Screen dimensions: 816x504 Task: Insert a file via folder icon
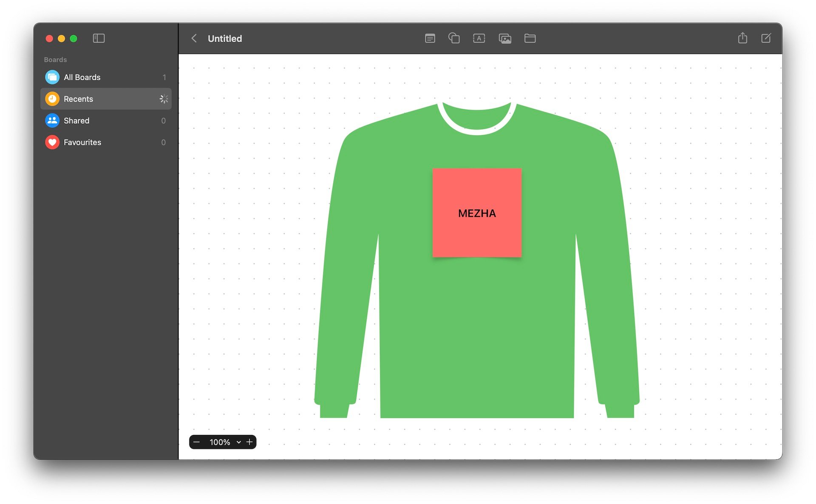pos(530,38)
